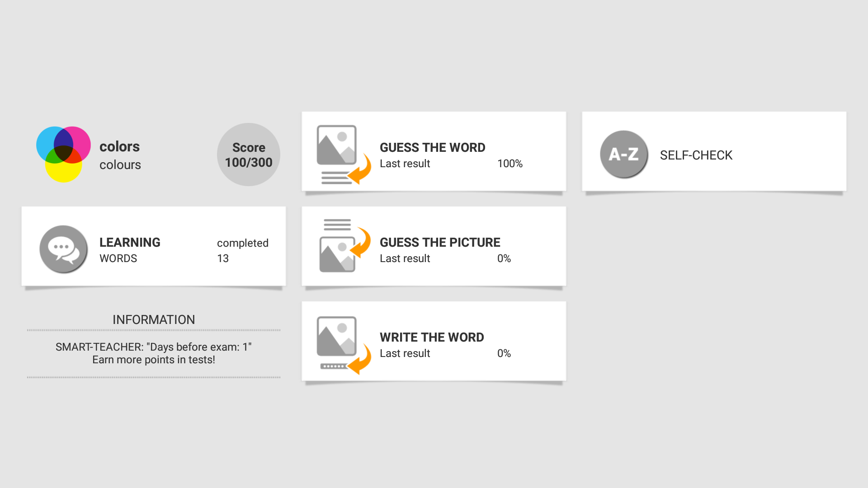Click the INFORMATION heading

tap(154, 320)
